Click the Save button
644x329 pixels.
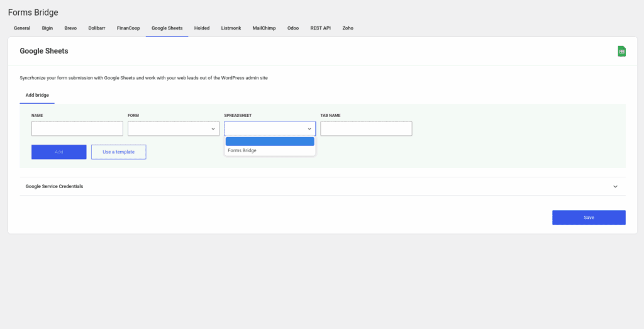pos(589,218)
